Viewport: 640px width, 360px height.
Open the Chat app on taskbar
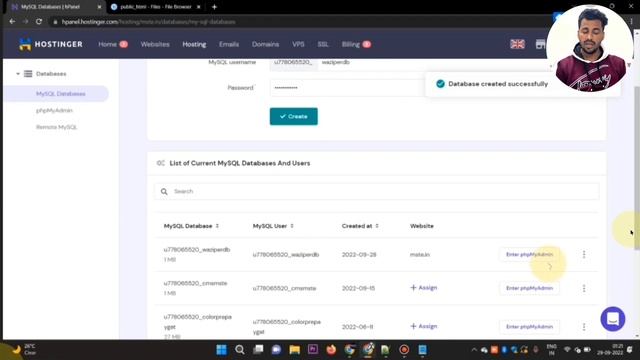click(x=276, y=350)
